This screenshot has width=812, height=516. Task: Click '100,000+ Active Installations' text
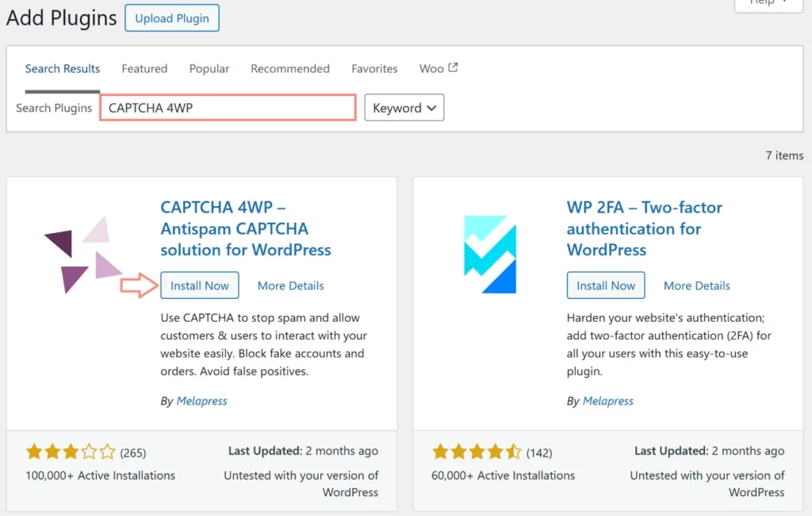[101, 475]
